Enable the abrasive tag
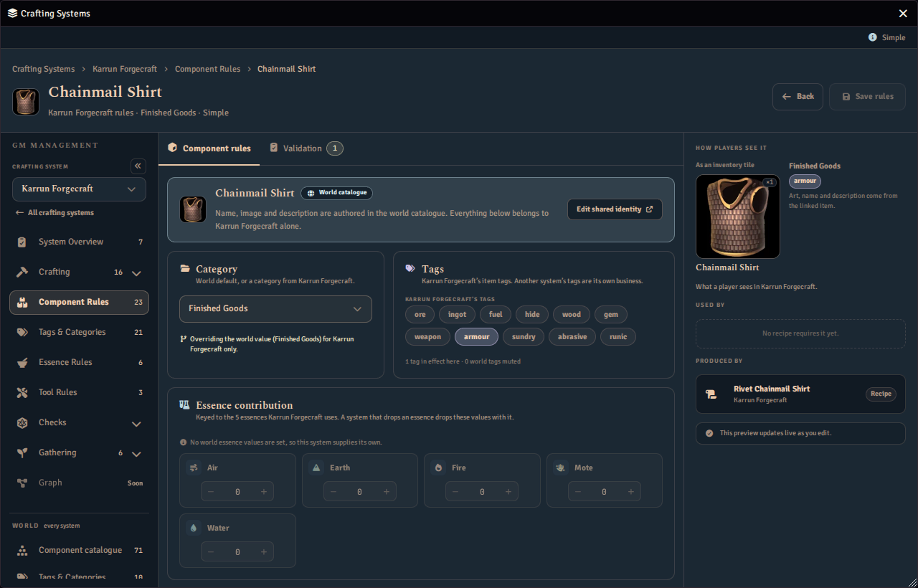 (572, 337)
